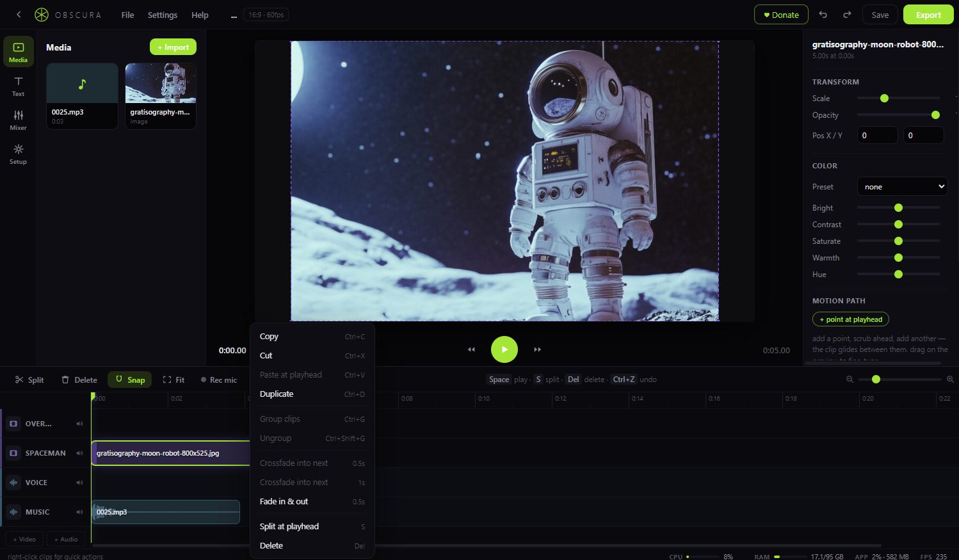Mute the VOICE track
Image resolution: width=959 pixels, height=560 pixels.
pyautogui.click(x=79, y=483)
